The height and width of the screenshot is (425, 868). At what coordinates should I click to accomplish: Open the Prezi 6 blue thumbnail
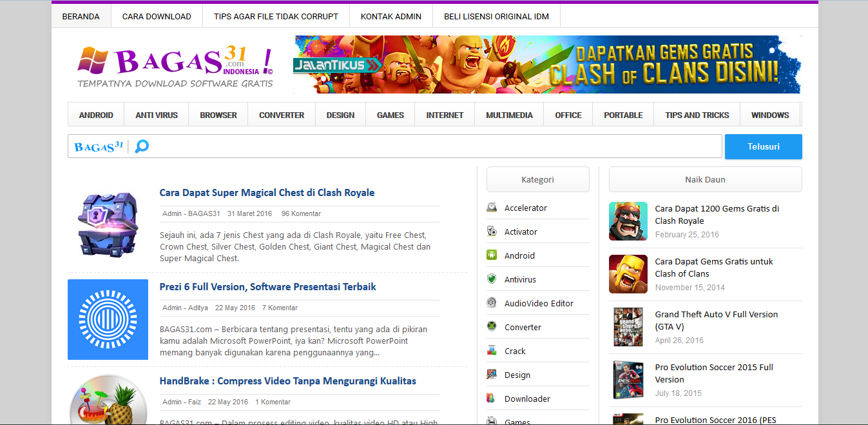click(108, 319)
